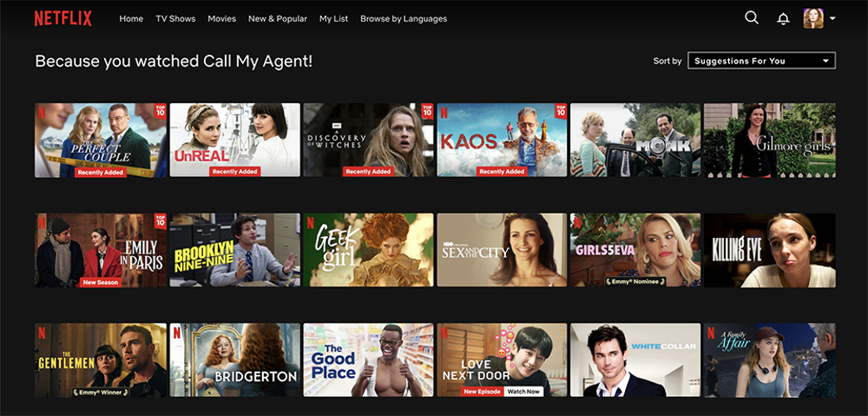Select Movies in the navigation bar

click(221, 18)
